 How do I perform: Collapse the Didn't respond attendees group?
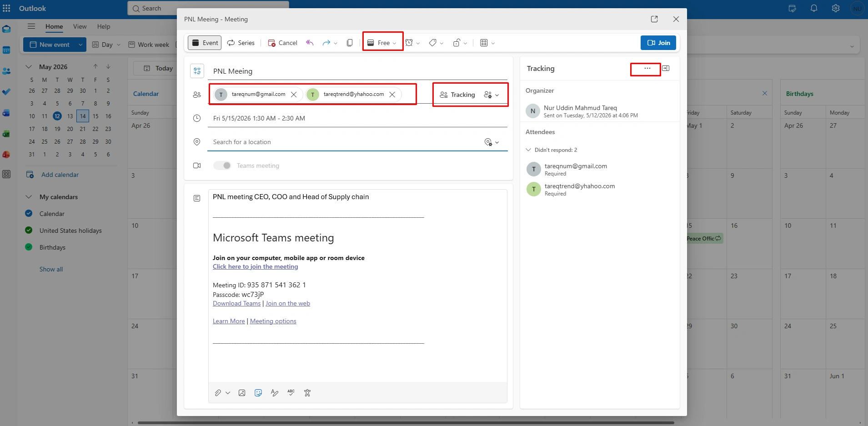[528, 150]
